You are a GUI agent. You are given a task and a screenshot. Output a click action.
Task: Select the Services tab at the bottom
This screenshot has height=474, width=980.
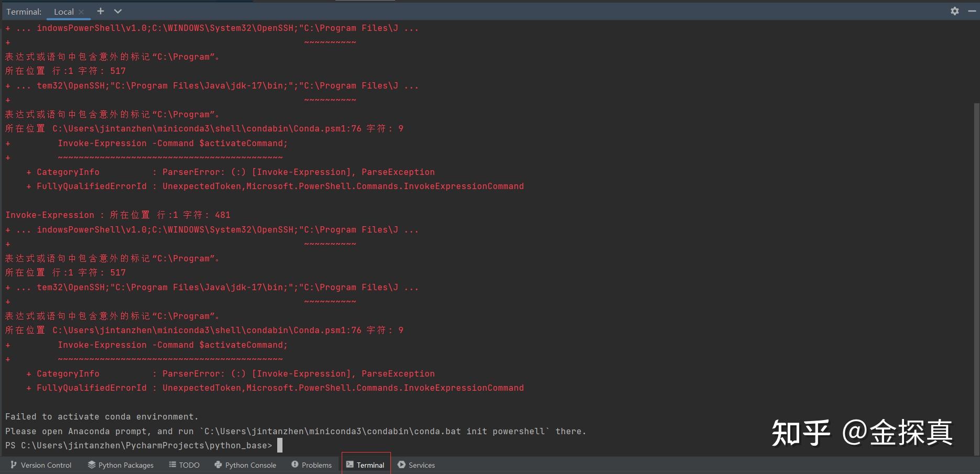416,465
